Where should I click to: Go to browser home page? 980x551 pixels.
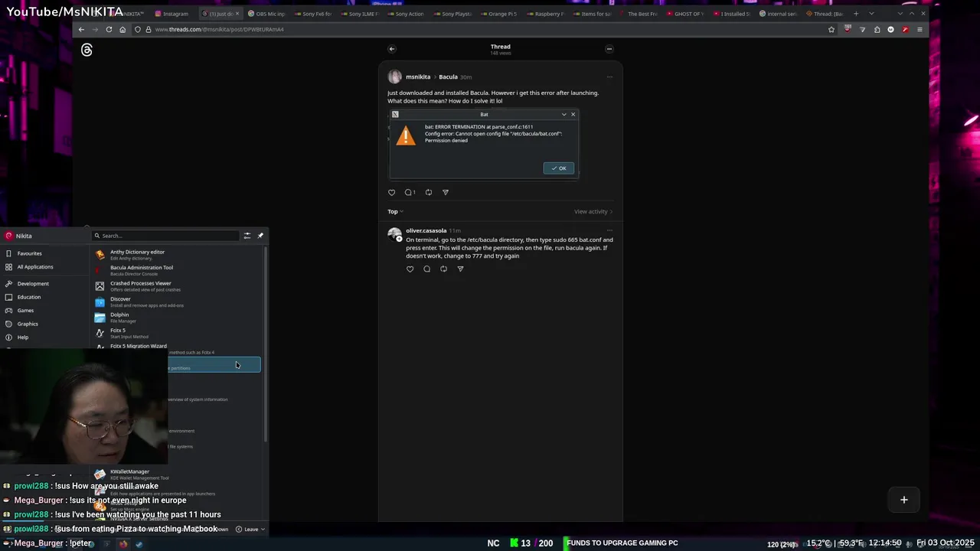pos(122,29)
